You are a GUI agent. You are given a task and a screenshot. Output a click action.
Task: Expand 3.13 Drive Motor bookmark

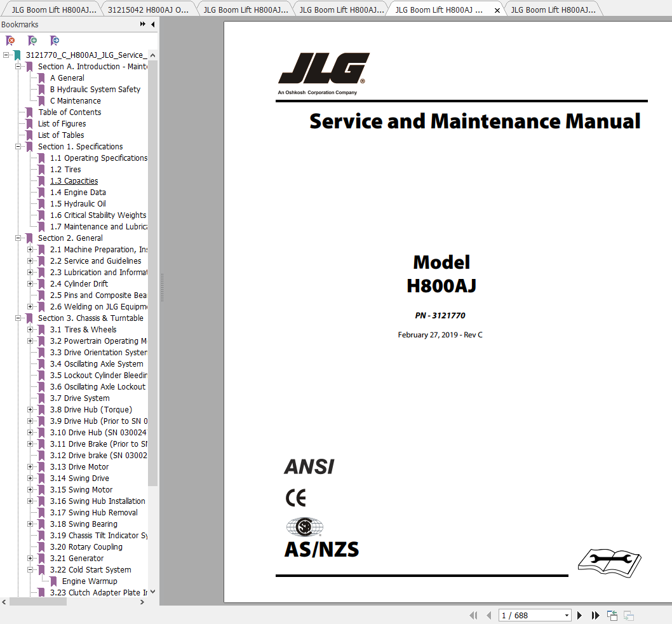(30, 466)
